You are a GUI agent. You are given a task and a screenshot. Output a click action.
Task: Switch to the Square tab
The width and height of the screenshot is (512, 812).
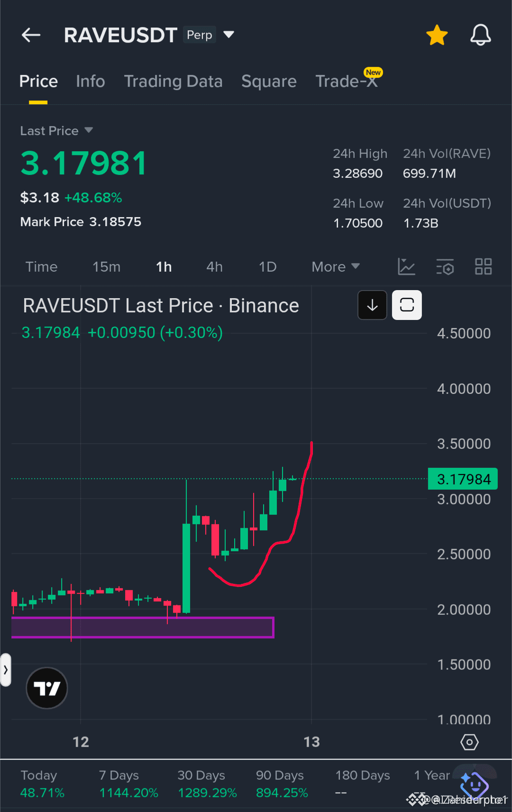269,81
